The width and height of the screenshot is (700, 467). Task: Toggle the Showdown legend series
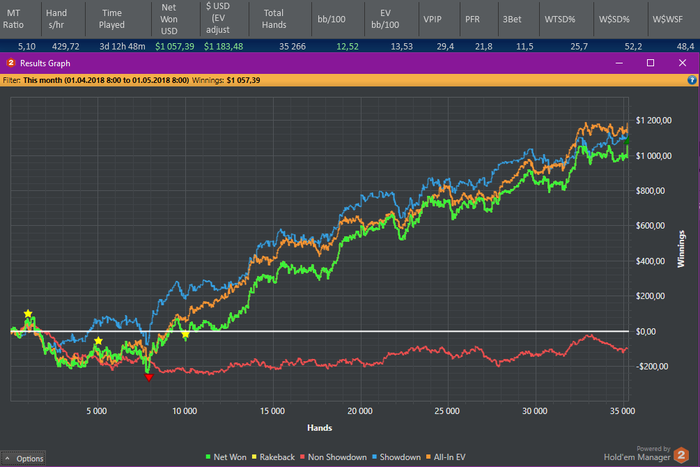point(396,457)
